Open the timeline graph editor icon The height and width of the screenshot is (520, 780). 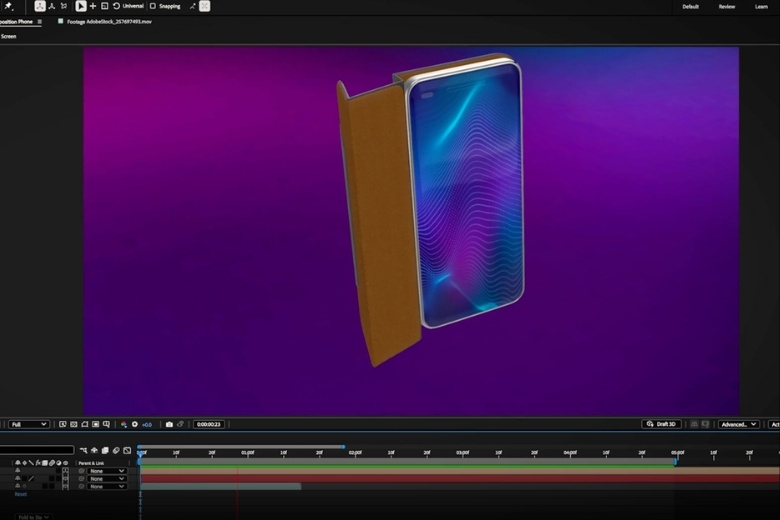click(x=127, y=450)
